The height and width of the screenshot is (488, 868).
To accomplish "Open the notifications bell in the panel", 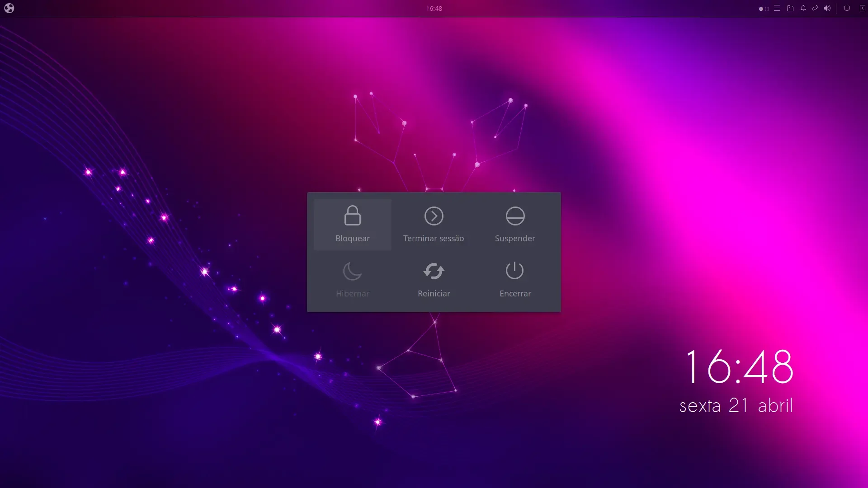I will coord(803,8).
